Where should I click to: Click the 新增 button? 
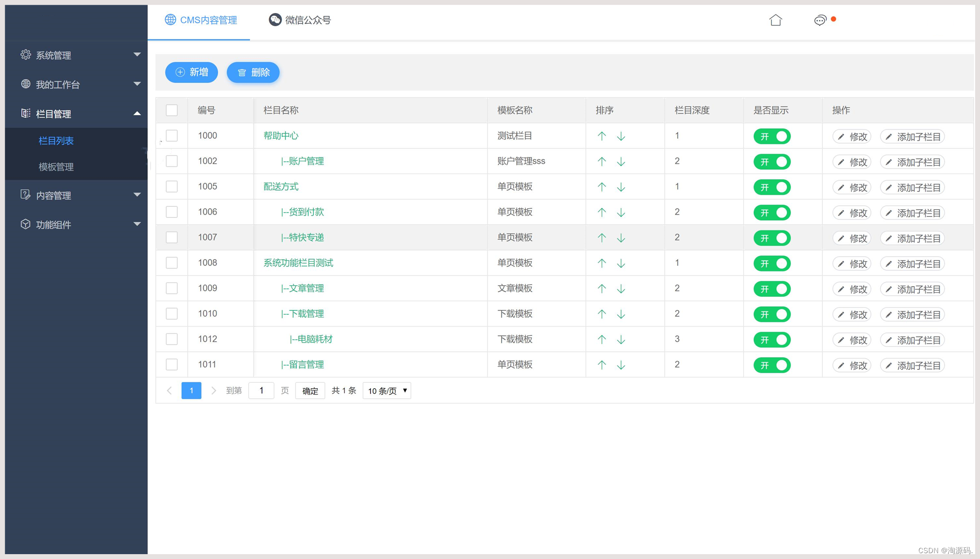coord(192,72)
